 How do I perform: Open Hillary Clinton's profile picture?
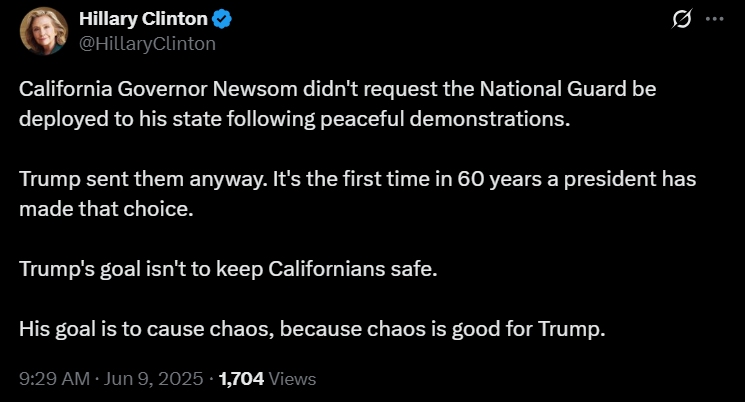(41, 31)
